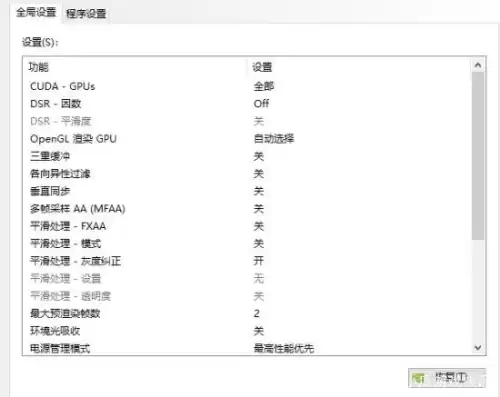Screen dimensions: 500x397
Task: Select the 平滑处理 - 灰度纠正 row
Action: click(247, 261)
